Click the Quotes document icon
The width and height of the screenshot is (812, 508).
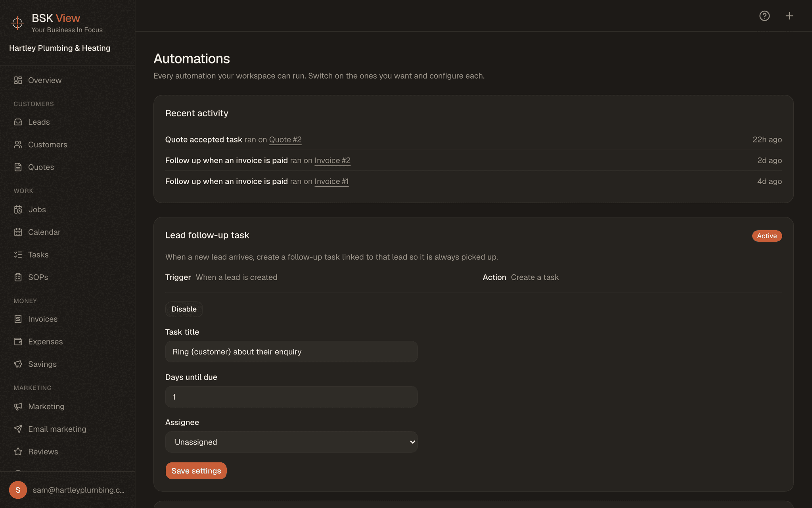(18, 167)
